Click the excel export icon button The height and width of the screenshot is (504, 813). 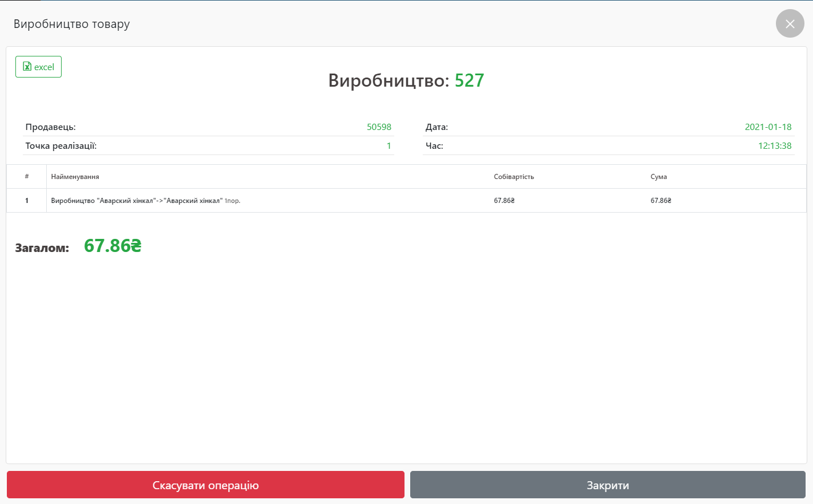click(x=38, y=67)
